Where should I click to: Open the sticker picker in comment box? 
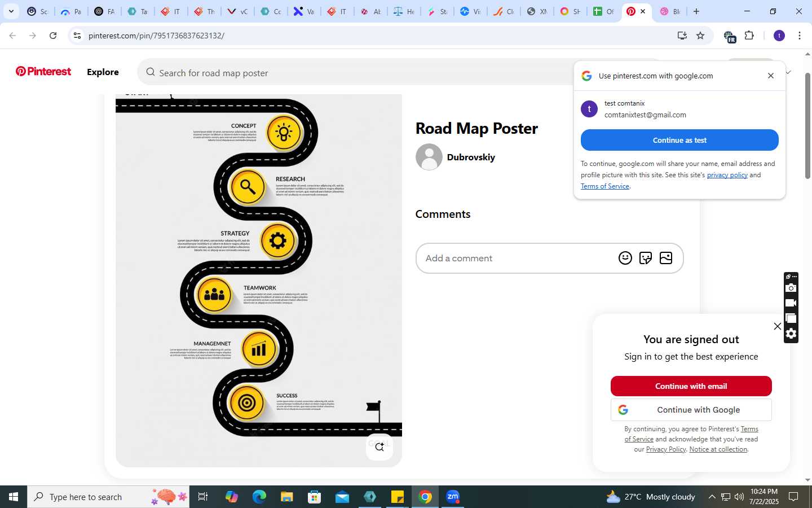click(x=646, y=258)
